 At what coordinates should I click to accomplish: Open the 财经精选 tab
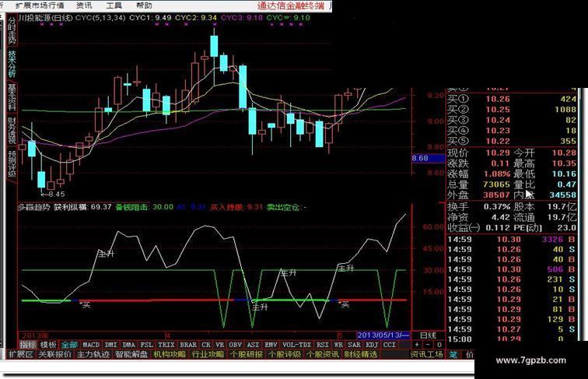pos(361,354)
